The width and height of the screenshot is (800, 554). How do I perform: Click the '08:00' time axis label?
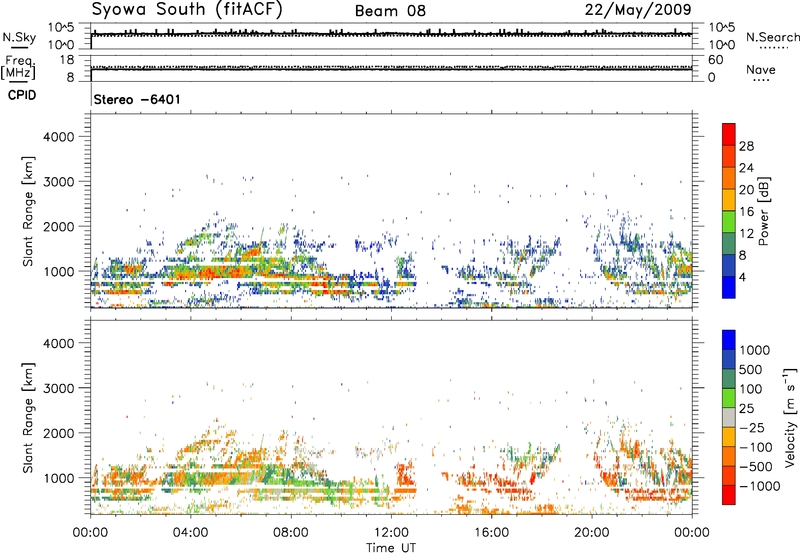[x=291, y=533]
